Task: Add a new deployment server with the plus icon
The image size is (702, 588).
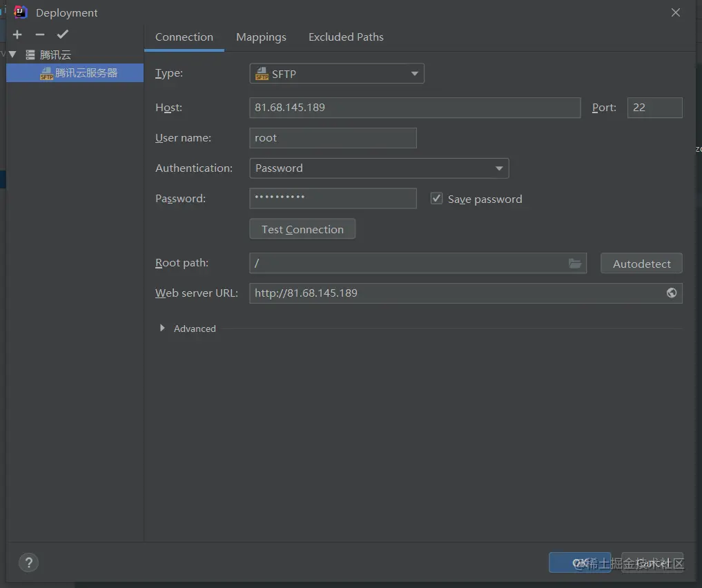Action: point(17,35)
